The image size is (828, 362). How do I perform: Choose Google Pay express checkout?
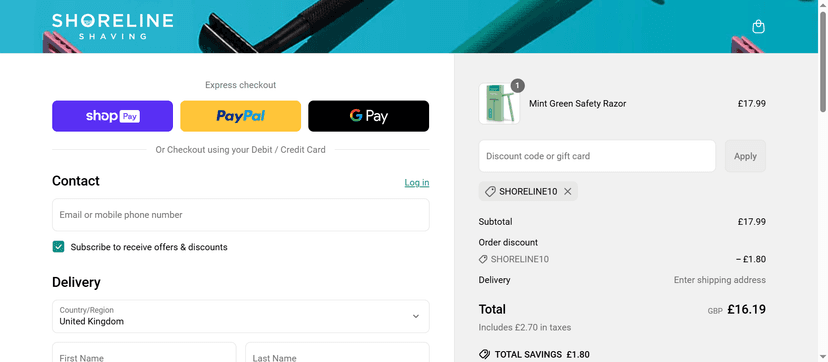[369, 116]
